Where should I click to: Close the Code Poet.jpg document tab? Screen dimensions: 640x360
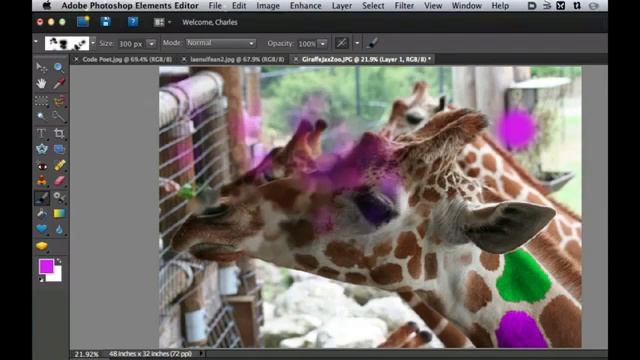point(76,60)
